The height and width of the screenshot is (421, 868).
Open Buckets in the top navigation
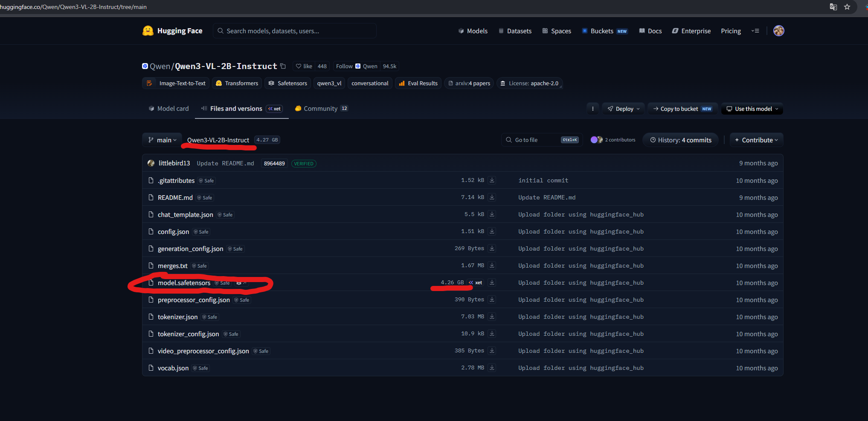[x=605, y=31]
